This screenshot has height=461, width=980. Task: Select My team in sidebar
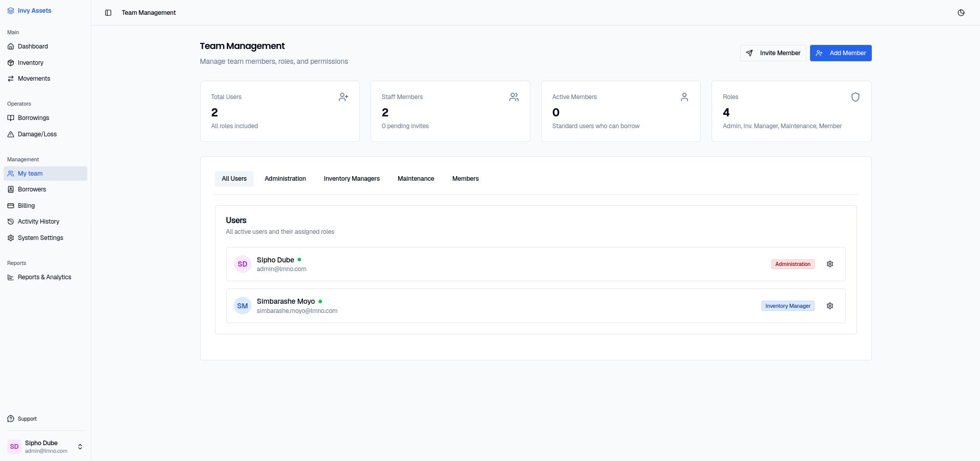[45, 174]
